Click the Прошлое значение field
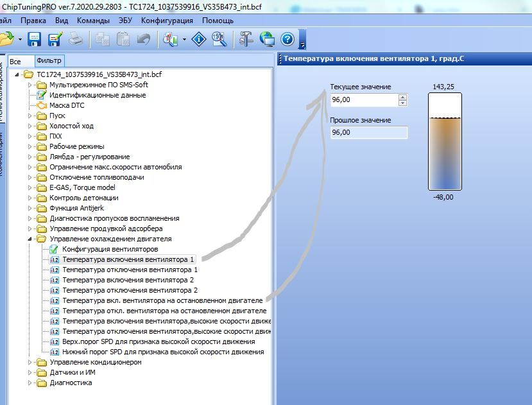532x405 pixels. [x=369, y=132]
